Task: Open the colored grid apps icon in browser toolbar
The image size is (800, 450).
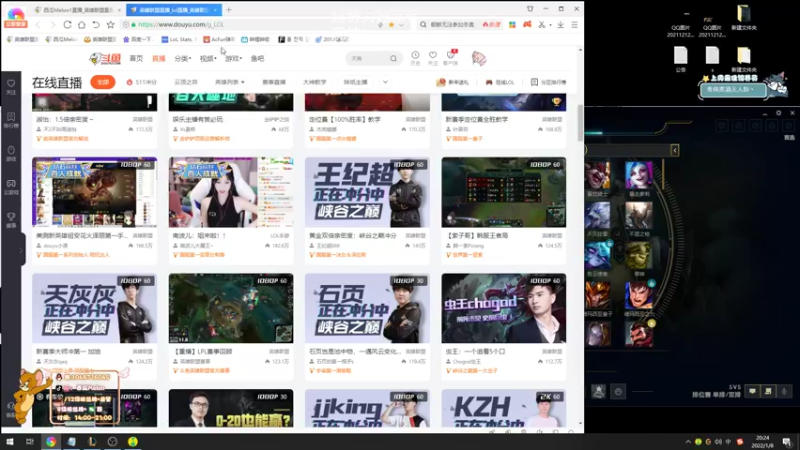Action: point(512,24)
